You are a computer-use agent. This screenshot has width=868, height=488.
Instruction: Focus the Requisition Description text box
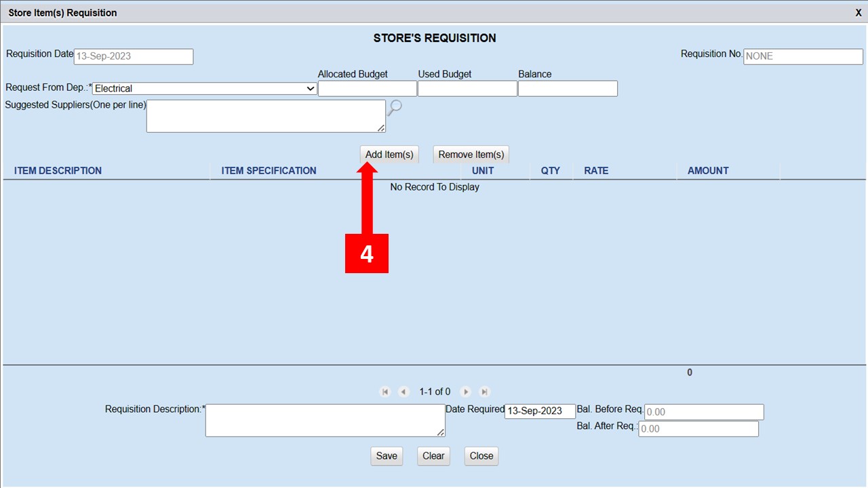point(325,420)
